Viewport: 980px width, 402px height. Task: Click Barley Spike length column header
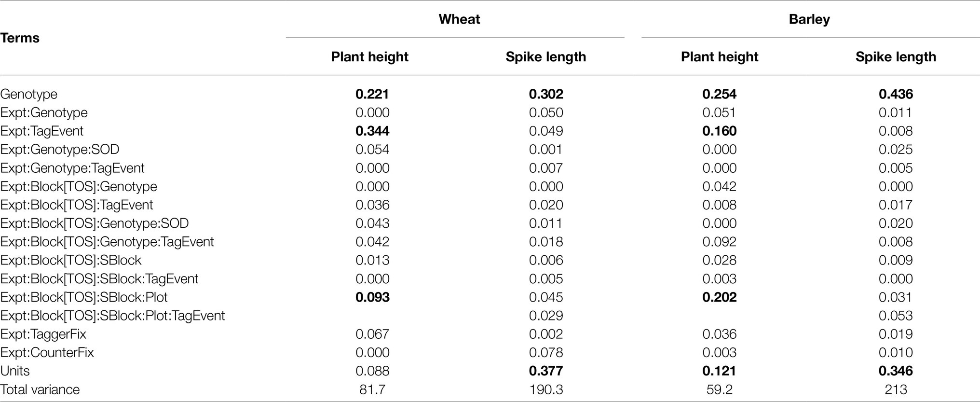tap(896, 56)
